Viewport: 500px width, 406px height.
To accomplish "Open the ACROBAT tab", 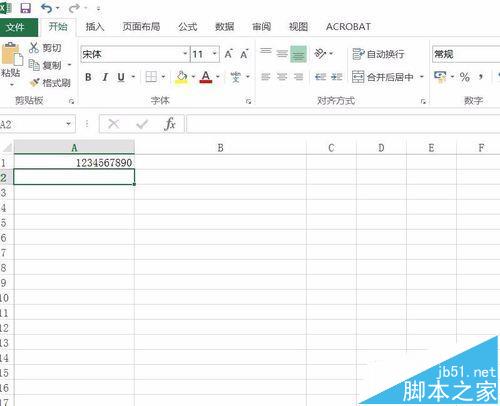I will [348, 27].
